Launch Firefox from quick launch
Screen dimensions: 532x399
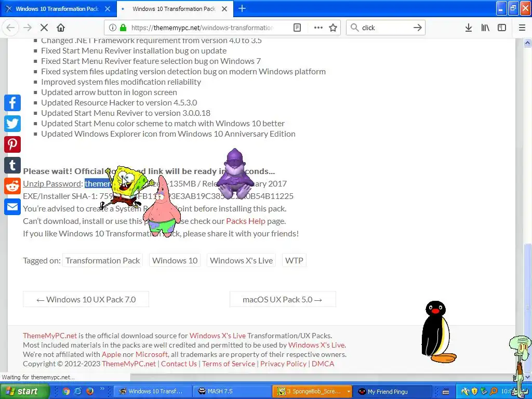(89, 391)
